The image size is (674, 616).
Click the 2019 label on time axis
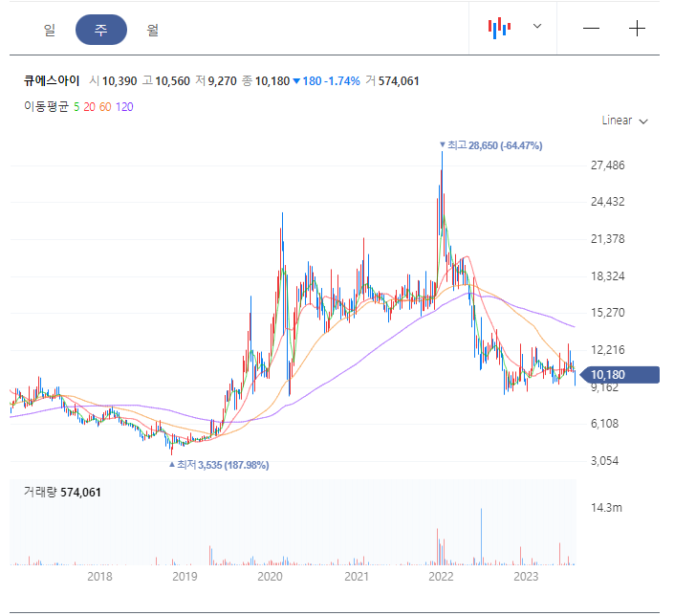185,577
